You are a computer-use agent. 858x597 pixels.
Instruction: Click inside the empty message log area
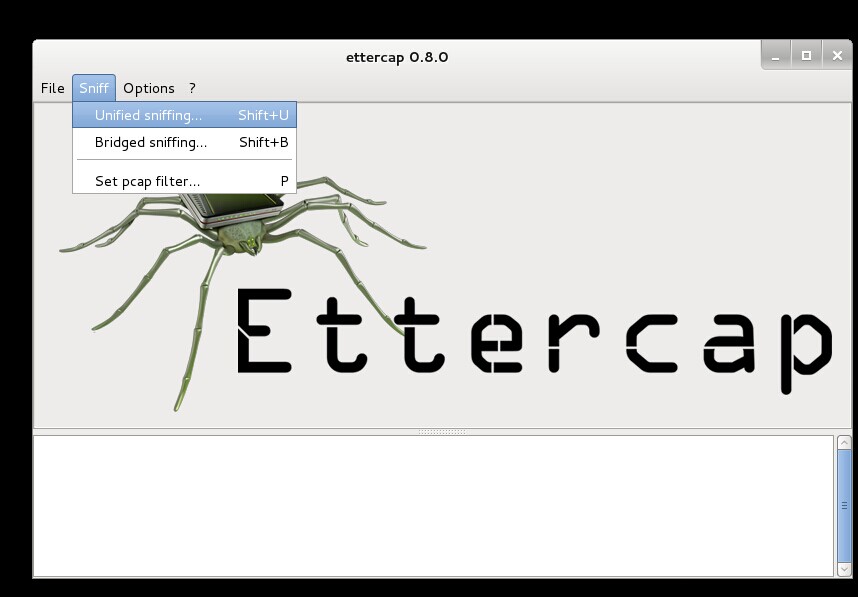pyautogui.click(x=433, y=506)
